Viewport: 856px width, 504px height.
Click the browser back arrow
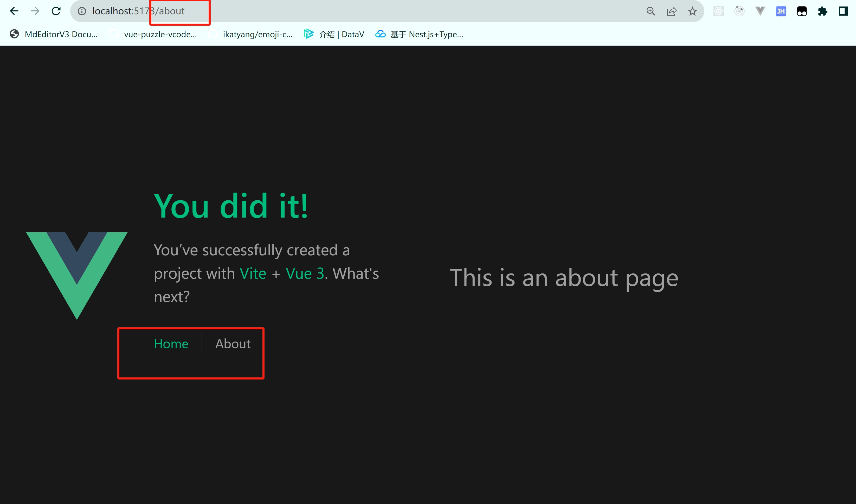14,11
